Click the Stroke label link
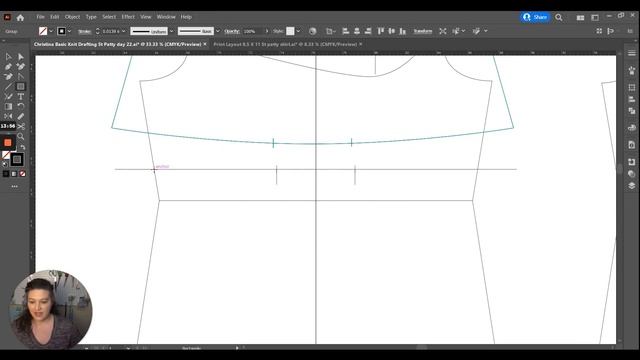This screenshot has width=640, height=360. [84, 31]
